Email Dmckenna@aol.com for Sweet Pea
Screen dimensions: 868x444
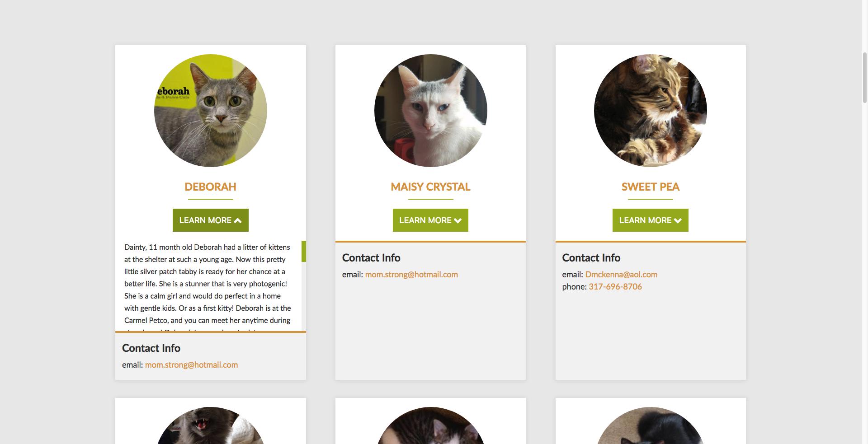621,274
